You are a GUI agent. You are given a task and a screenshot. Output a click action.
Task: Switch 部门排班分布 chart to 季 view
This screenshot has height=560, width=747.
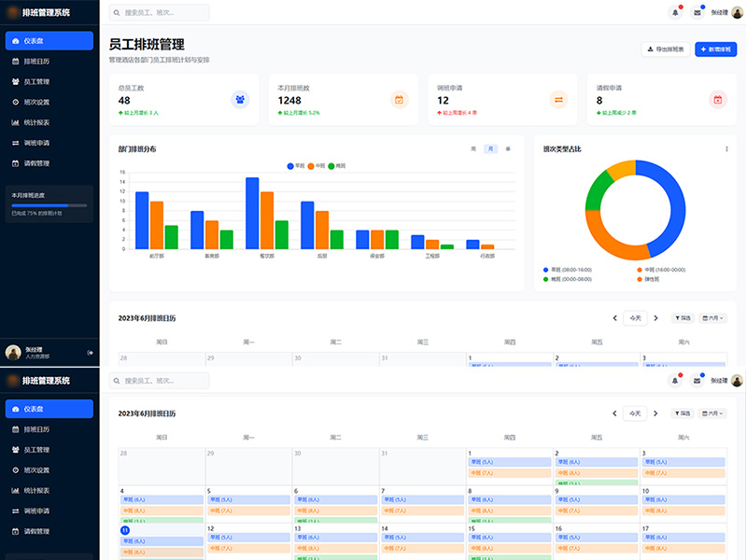[508, 148]
